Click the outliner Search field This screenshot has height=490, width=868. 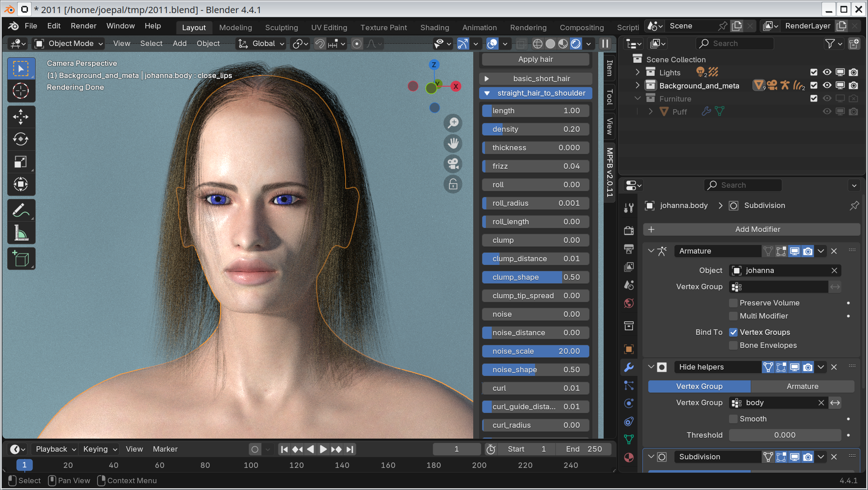735,44
